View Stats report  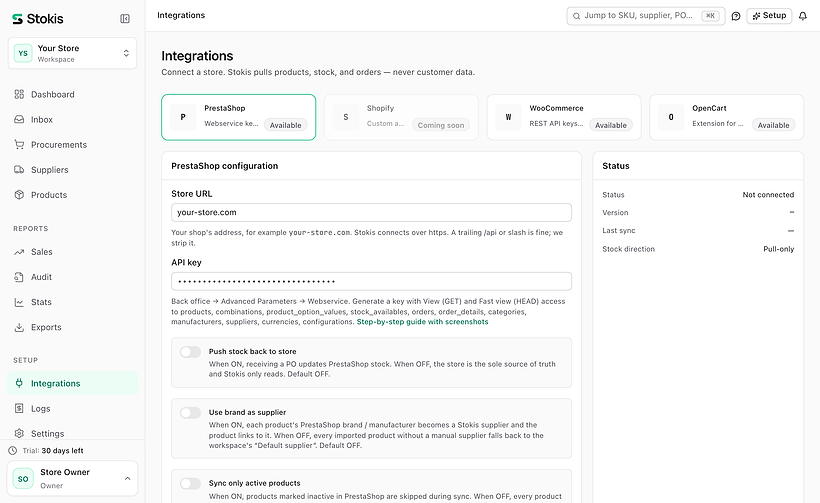(72, 302)
